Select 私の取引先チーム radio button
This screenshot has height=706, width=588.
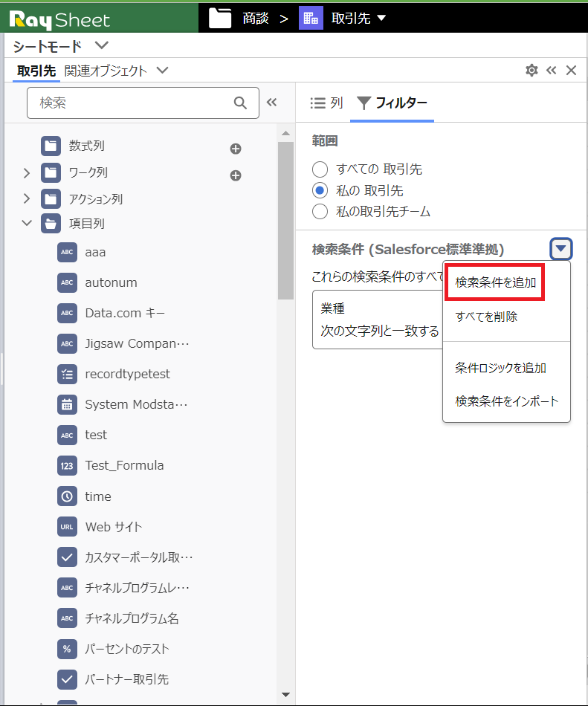(320, 211)
